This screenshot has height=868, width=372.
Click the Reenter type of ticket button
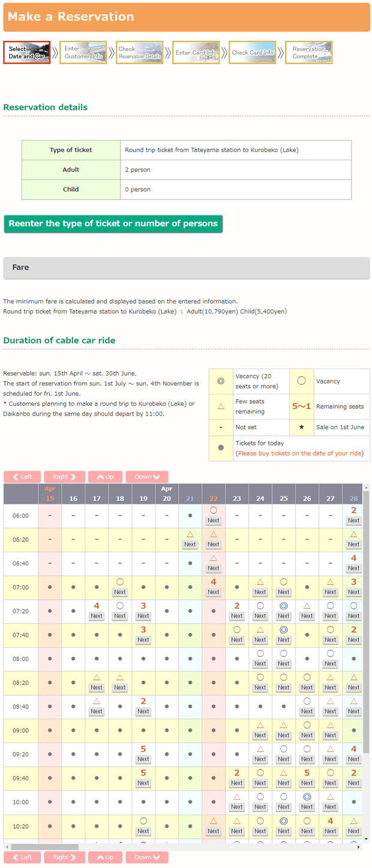(113, 224)
